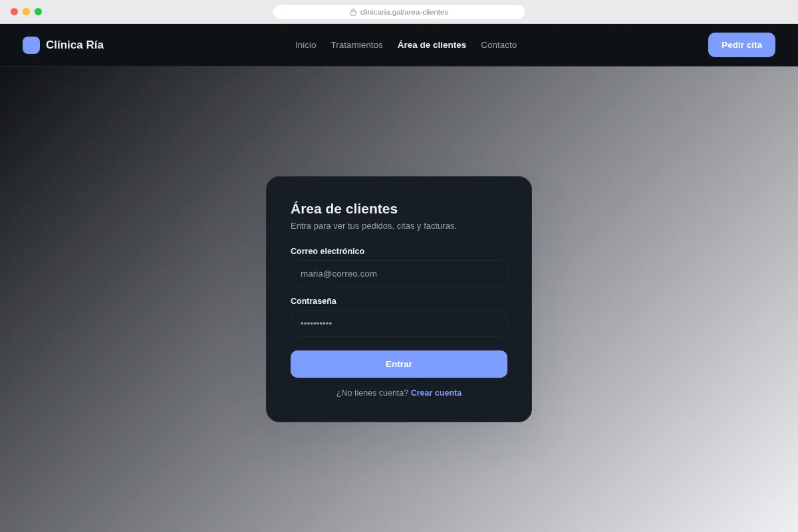Click text "Entra para ver tus pedidos, citas y facturas."
This screenshot has width=798, height=532.
374,226
